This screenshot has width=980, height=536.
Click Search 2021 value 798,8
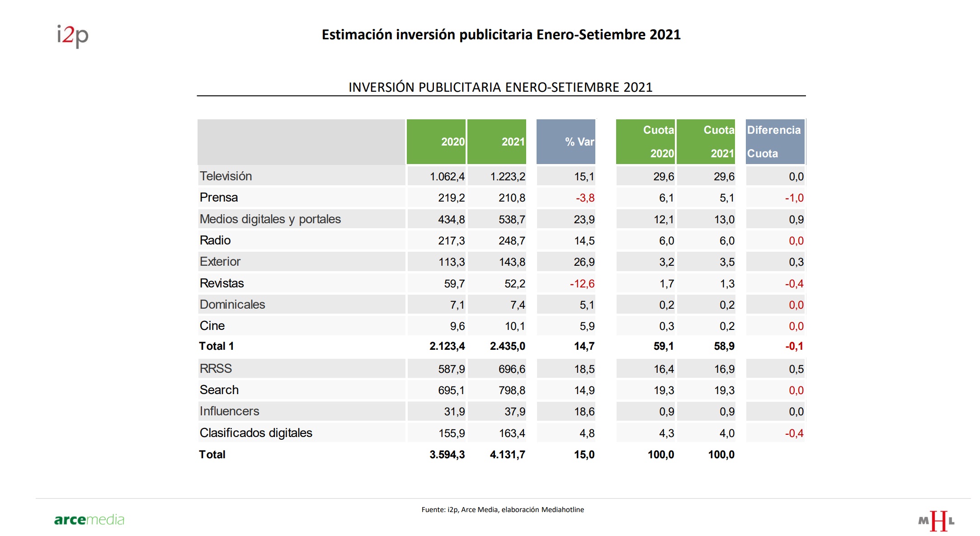tap(512, 390)
